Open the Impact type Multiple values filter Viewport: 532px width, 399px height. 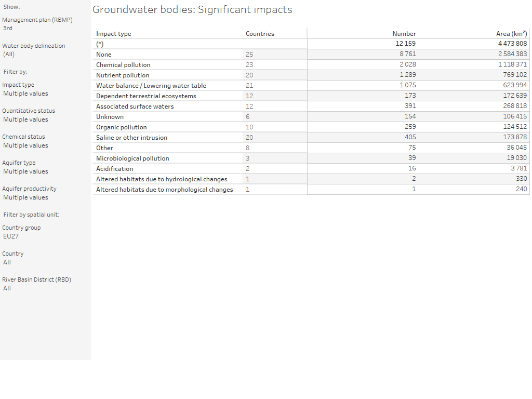(25, 94)
